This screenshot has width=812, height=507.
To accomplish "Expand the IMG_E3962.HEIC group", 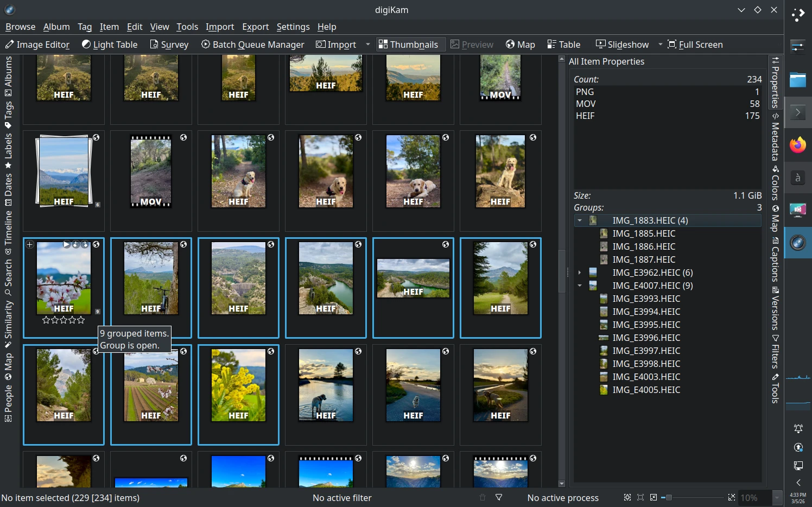I will click(x=579, y=272).
